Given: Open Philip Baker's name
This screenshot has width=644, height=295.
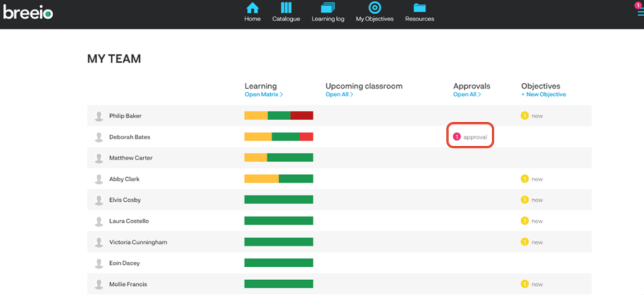Looking at the screenshot, I should click(125, 116).
